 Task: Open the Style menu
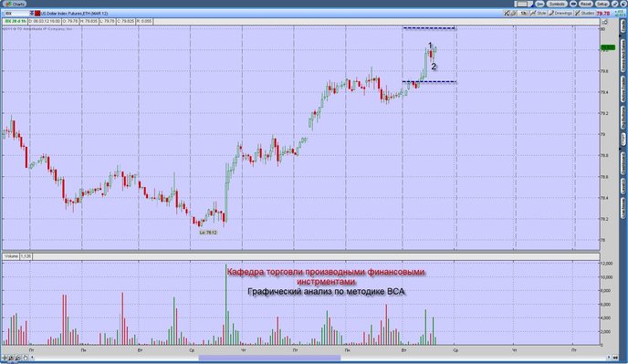click(539, 13)
